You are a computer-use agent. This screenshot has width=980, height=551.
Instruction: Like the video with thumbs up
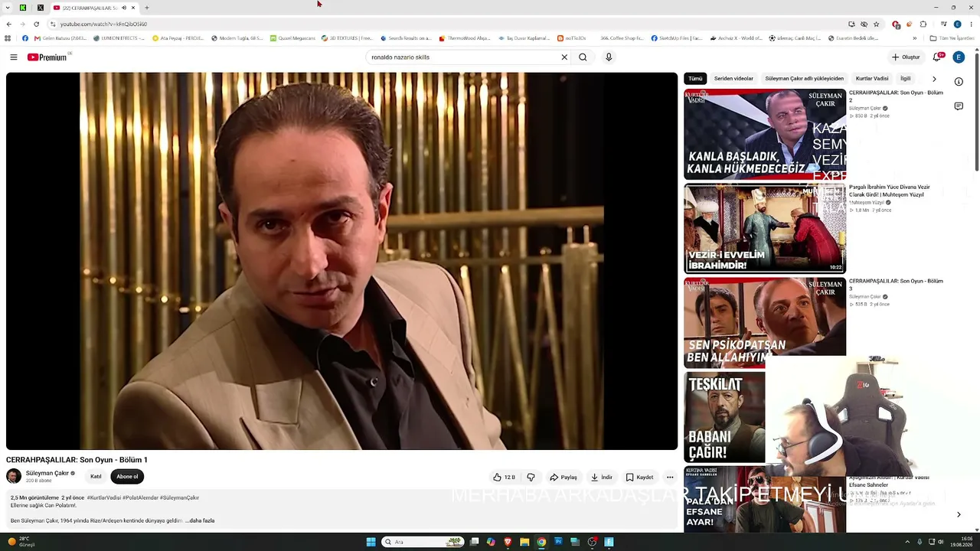click(x=504, y=478)
